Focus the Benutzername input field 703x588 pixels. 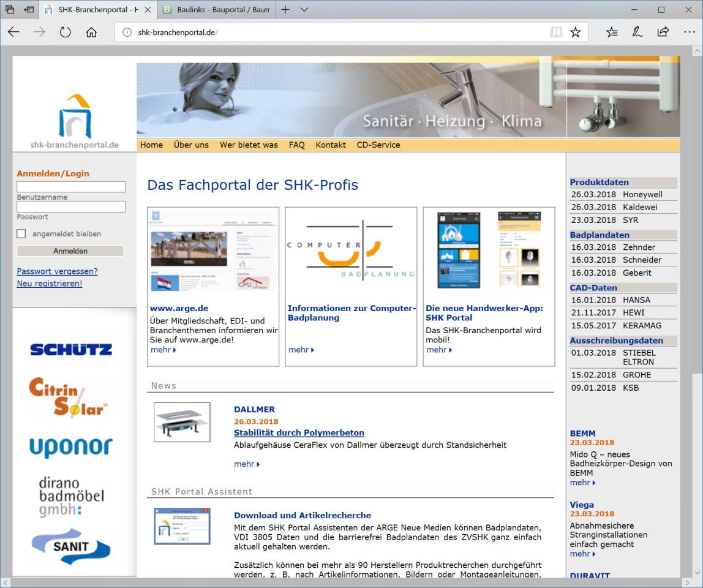tap(71, 187)
